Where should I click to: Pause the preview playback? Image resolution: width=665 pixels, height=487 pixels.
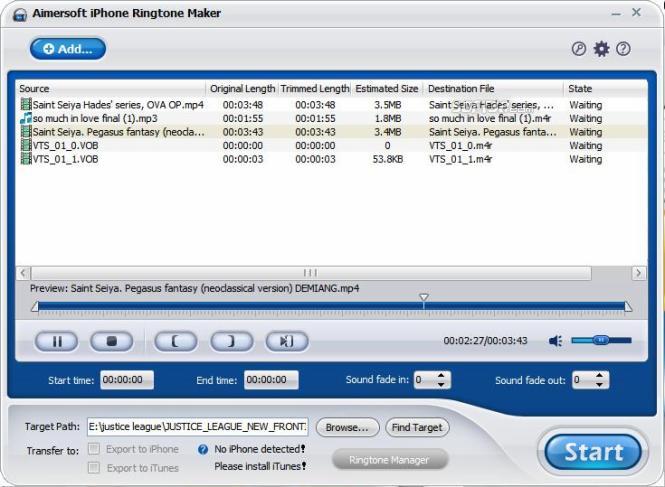pyautogui.click(x=56, y=341)
